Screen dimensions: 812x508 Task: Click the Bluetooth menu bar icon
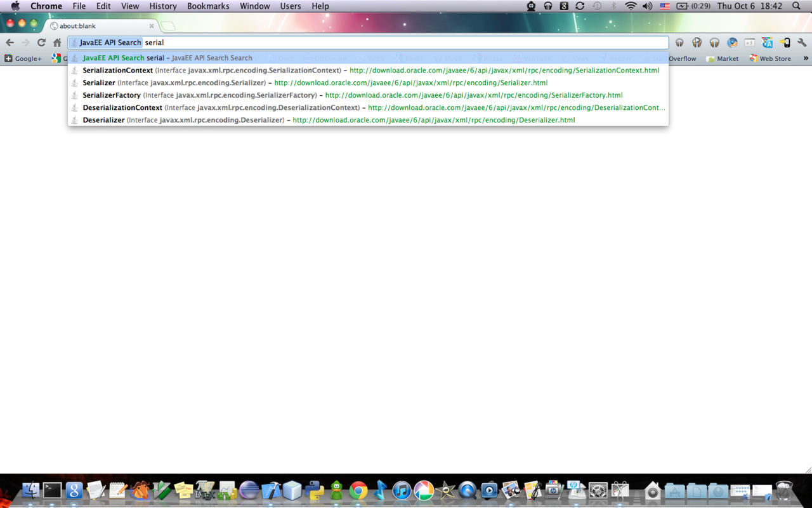pyautogui.click(x=613, y=6)
